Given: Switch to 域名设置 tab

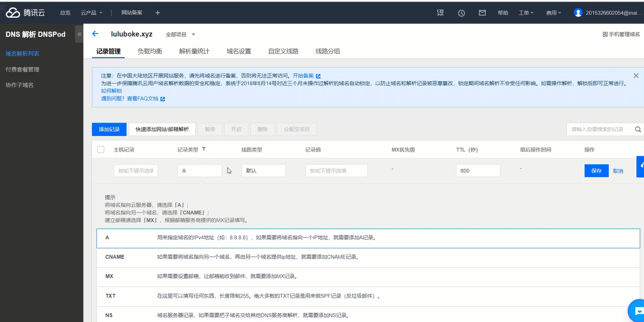Looking at the screenshot, I should click(x=239, y=51).
